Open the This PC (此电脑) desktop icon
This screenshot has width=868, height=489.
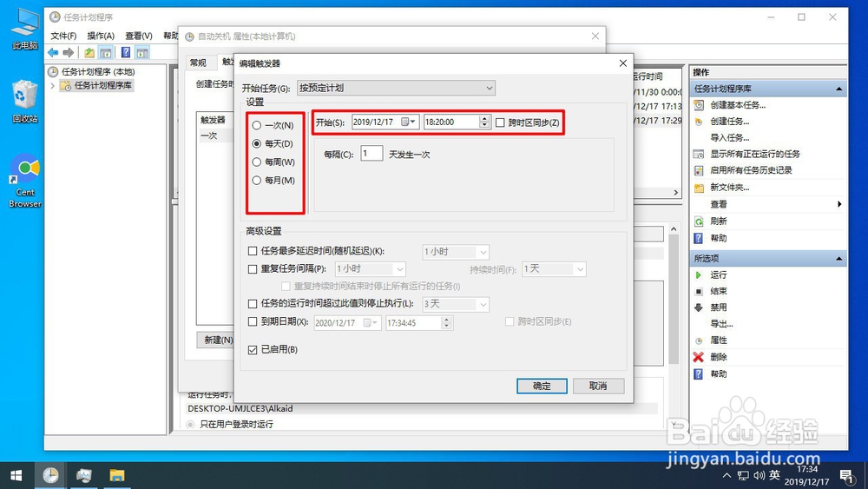25,30
